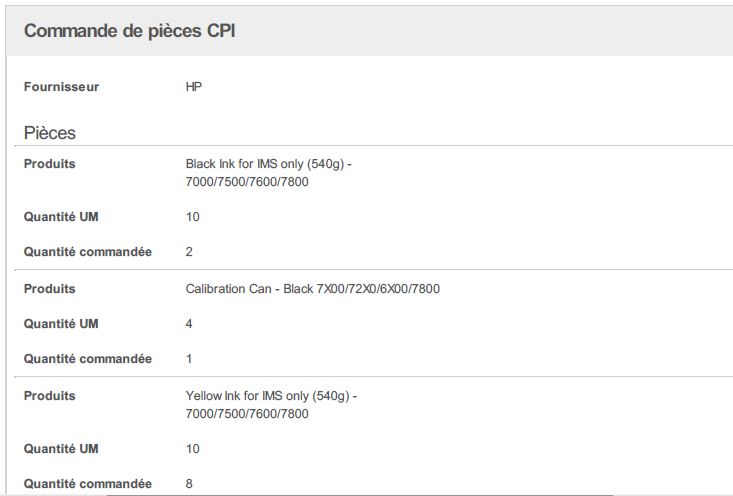Click Quantité UM value 10 for Yellow Ink

coord(193,449)
